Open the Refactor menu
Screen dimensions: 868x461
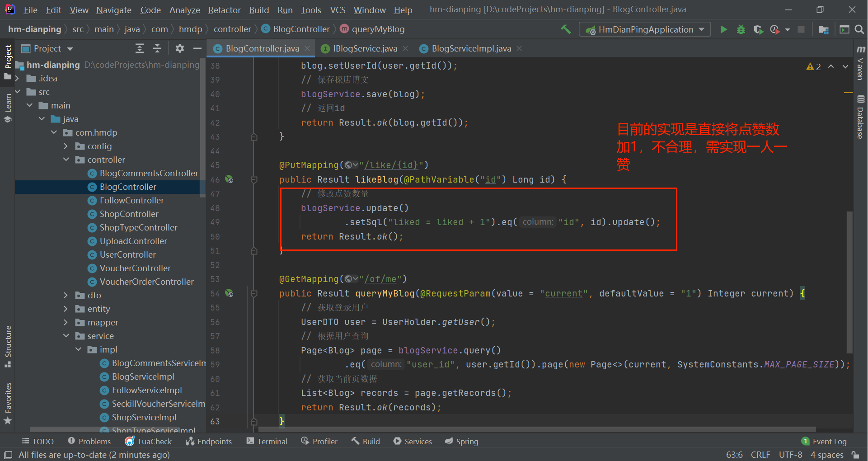224,10
